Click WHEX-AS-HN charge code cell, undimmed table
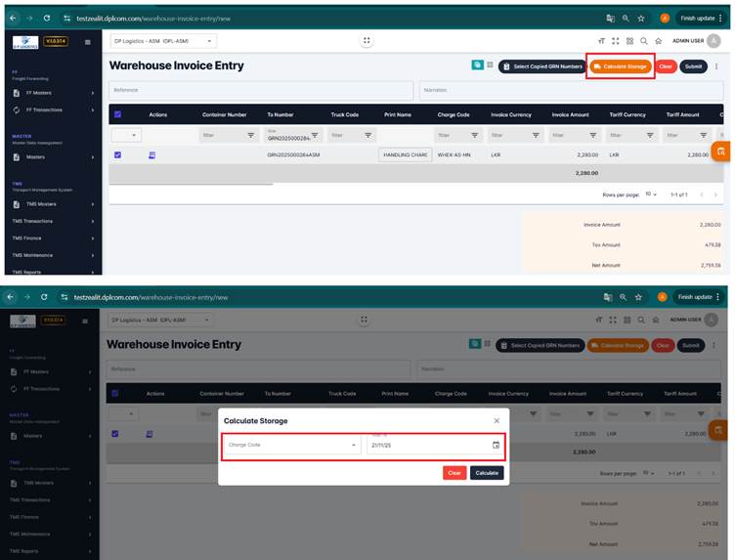 pyautogui.click(x=454, y=154)
